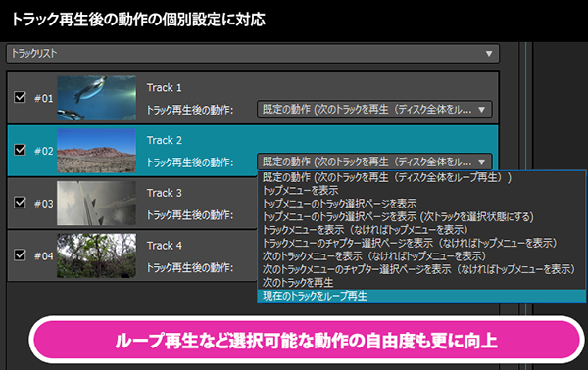588x370 pixels.
Task: Choose 現在のトラックをループ再生 option
Action: click(421, 296)
